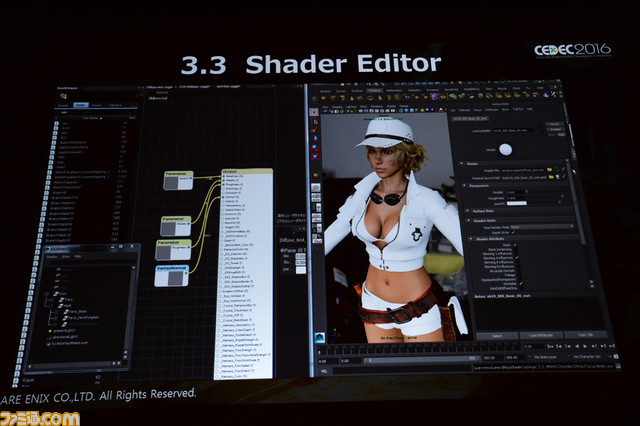
Task: Create a polygon torus from the shelf
Action: click(x=370, y=98)
